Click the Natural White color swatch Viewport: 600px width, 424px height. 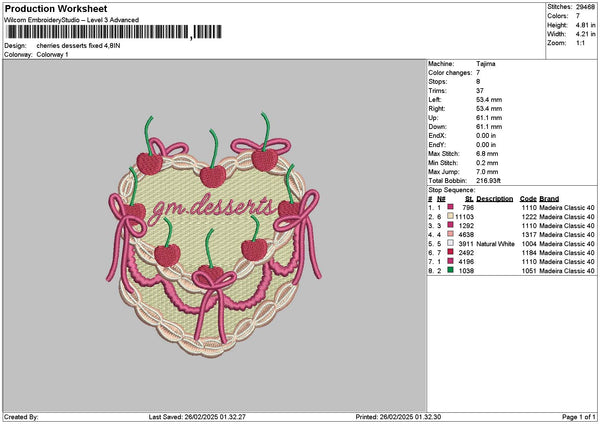tap(450, 243)
